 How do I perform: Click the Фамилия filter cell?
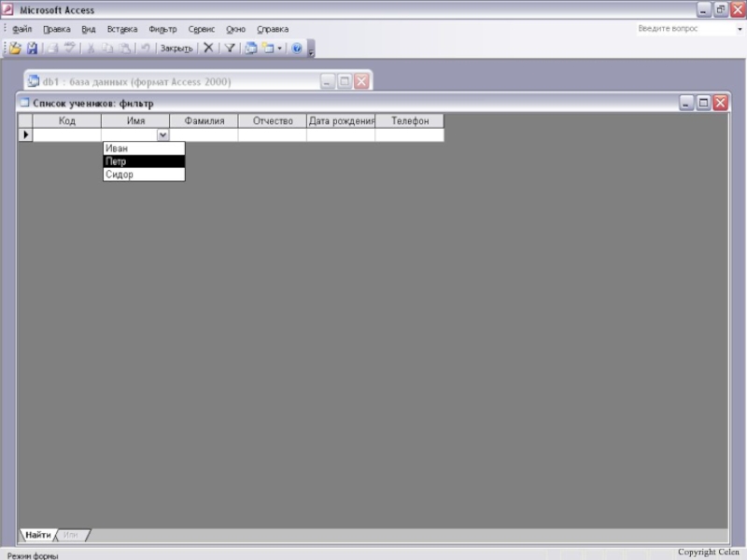pyautogui.click(x=204, y=134)
